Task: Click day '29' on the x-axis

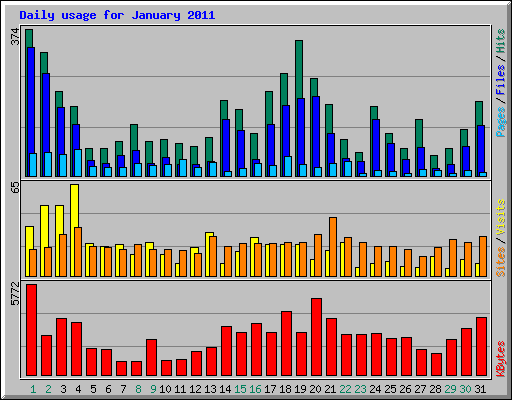Action: click(x=450, y=389)
